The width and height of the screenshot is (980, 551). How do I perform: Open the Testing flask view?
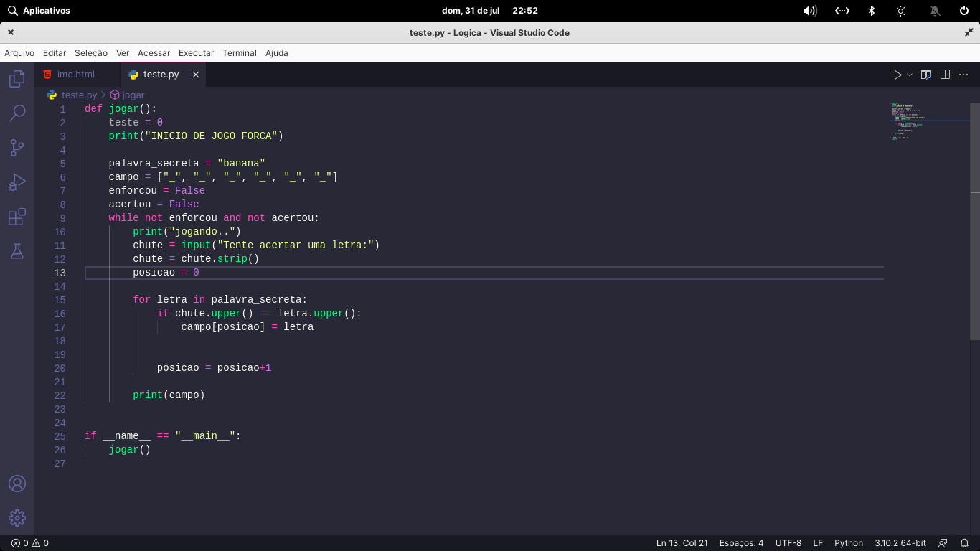[x=17, y=251]
